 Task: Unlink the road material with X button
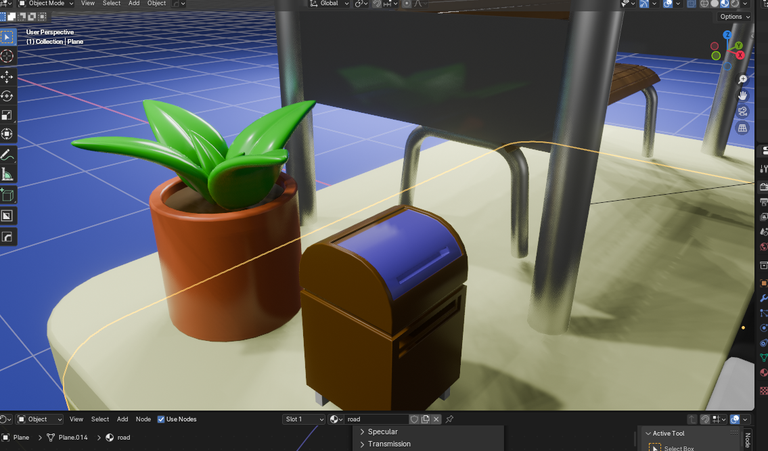438,419
